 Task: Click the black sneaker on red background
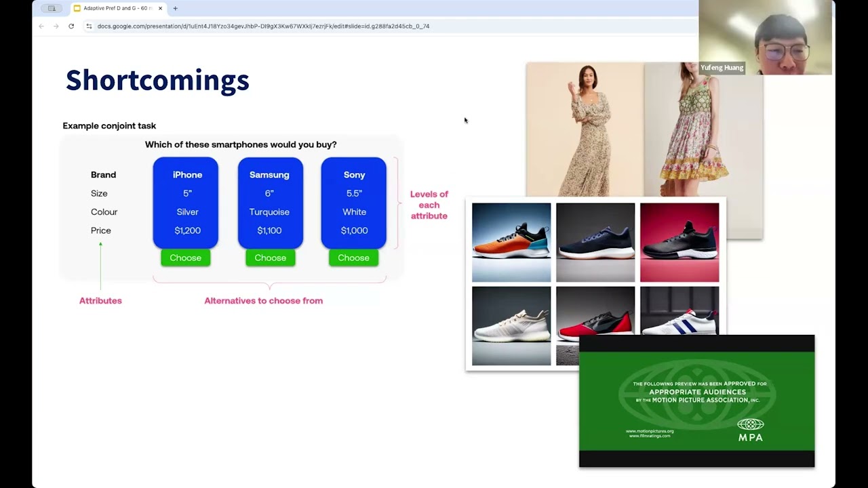(x=679, y=242)
